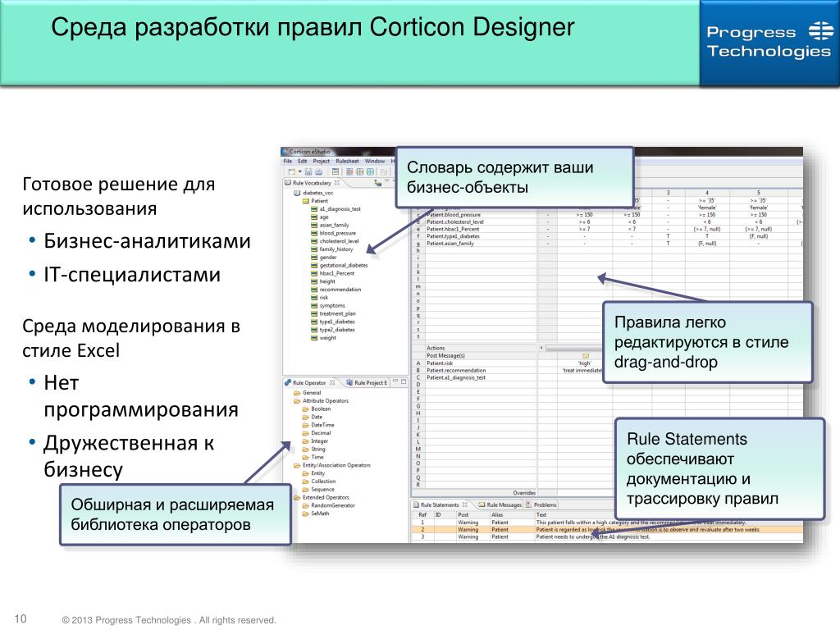Screen dimensions: 840x630
Task: Expand the Extended Operators folder
Action: click(297, 497)
